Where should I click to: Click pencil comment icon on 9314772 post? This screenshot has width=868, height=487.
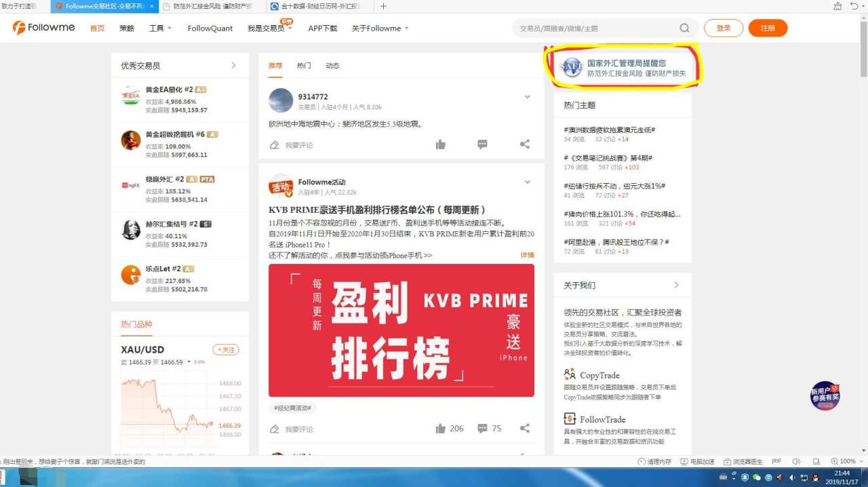pyautogui.click(x=275, y=145)
